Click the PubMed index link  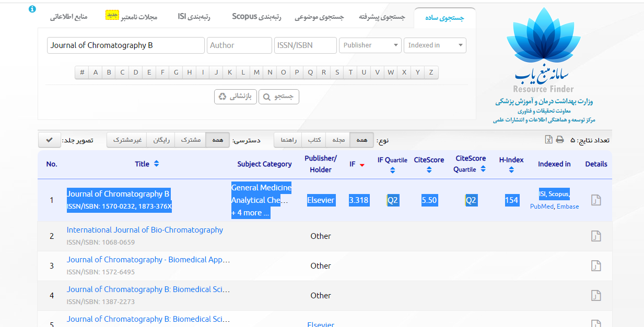click(x=542, y=207)
